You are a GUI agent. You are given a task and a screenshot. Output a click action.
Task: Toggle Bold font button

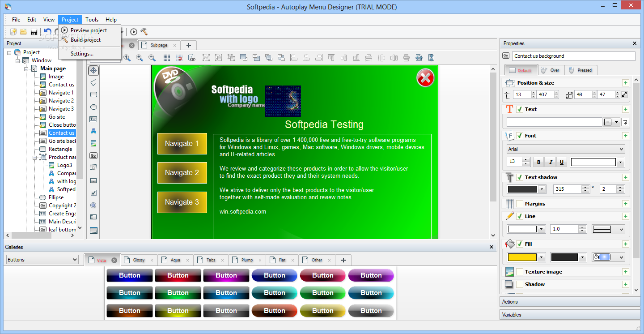pyautogui.click(x=538, y=162)
